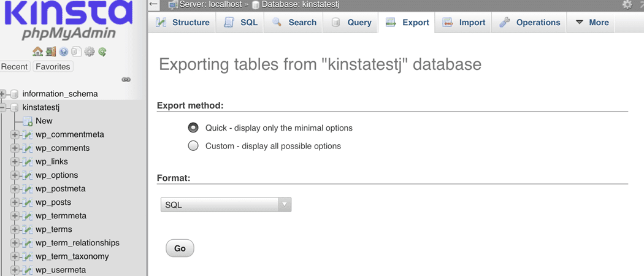Select the Custom export method radio button

[x=193, y=146]
